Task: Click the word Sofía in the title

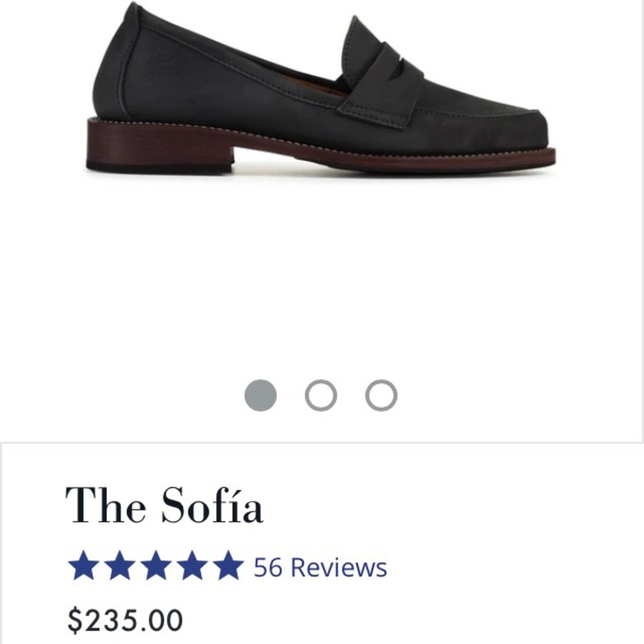Action: coord(212,506)
